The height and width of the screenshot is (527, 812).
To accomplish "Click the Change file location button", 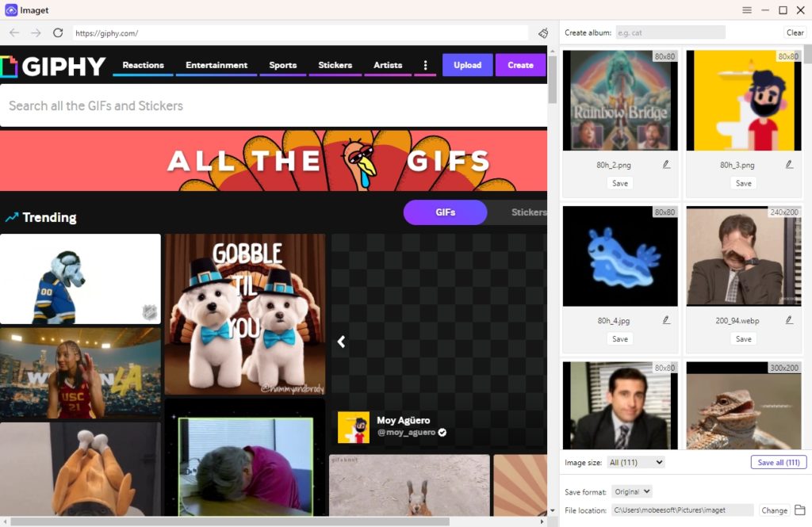I will coord(774,510).
